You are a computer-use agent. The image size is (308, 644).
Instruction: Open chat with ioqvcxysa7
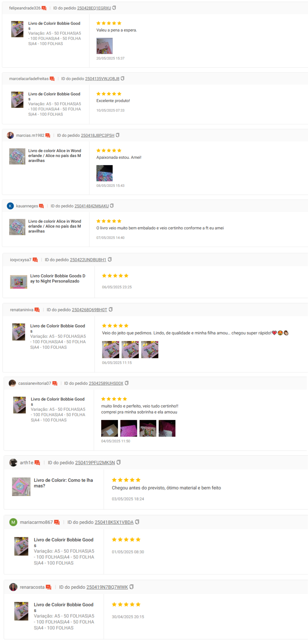35,260
